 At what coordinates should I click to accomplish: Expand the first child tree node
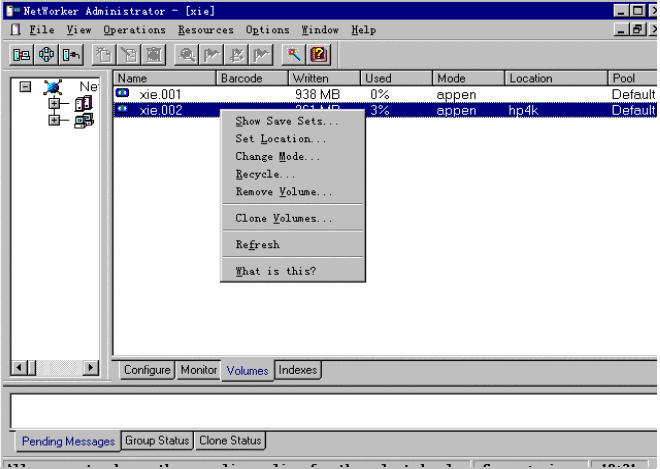(x=55, y=104)
